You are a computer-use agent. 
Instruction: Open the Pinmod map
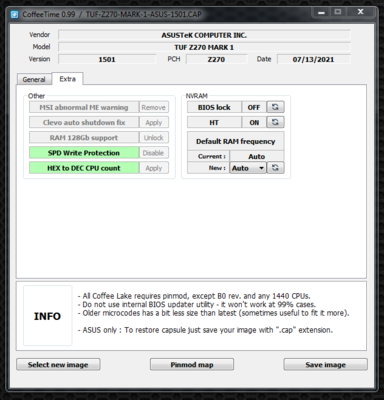[192, 364]
